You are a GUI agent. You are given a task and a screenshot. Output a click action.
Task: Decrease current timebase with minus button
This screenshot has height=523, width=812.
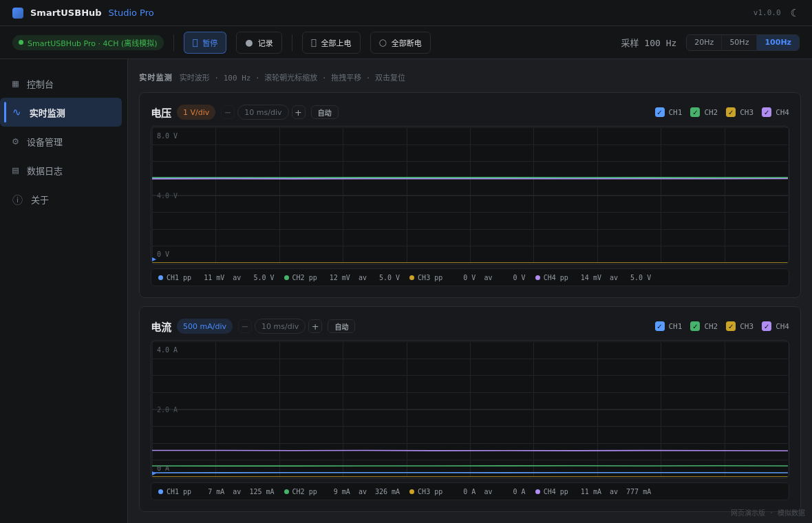tap(244, 326)
